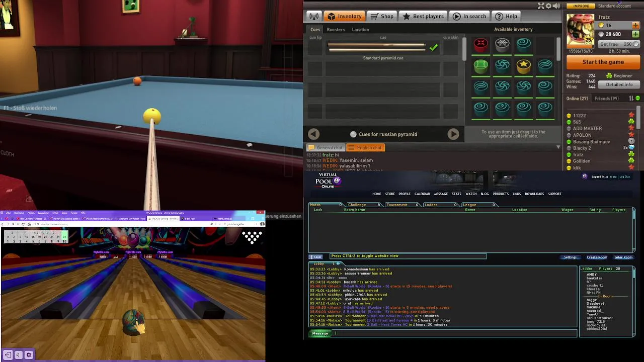644x362 pixels.
Task: Select the spider web inventory item
Action: point(502,45)
